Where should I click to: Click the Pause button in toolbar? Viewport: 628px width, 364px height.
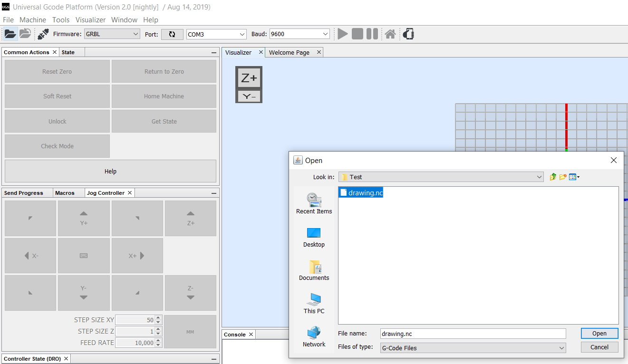coord(372,34)
